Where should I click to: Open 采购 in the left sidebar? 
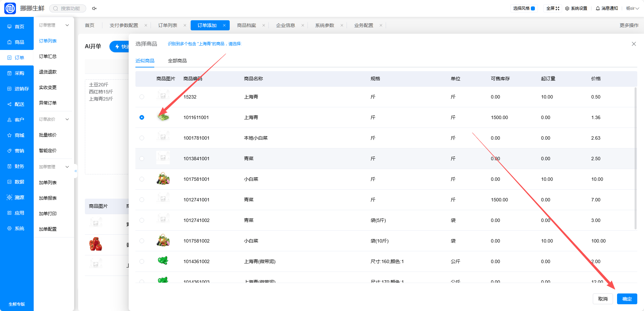(17, 73)
